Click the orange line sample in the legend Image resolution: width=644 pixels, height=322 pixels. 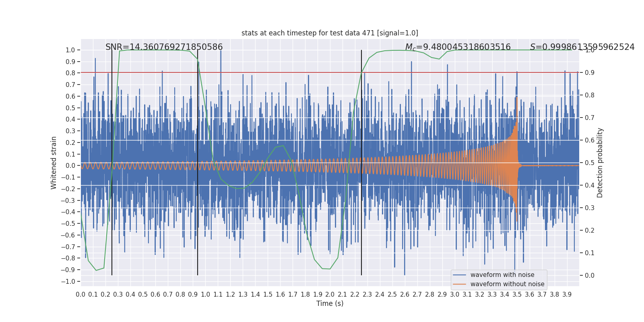459,284
